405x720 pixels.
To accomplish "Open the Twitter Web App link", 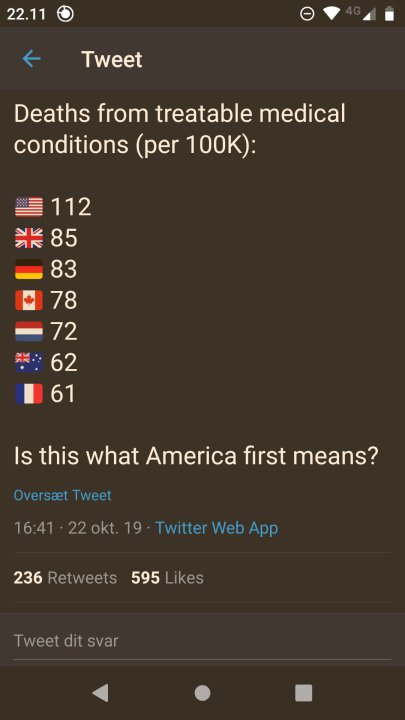I will 216,528.
